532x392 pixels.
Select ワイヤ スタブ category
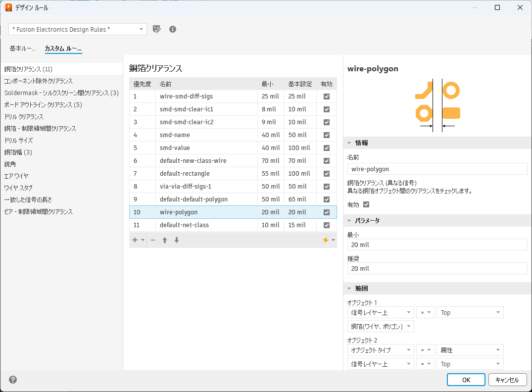pos(61,188)
